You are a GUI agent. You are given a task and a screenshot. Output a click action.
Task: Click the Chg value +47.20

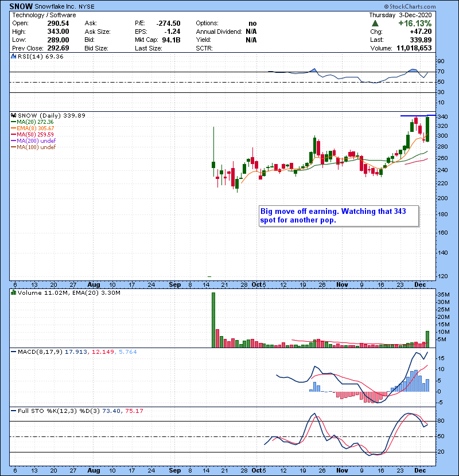(421, 32)
